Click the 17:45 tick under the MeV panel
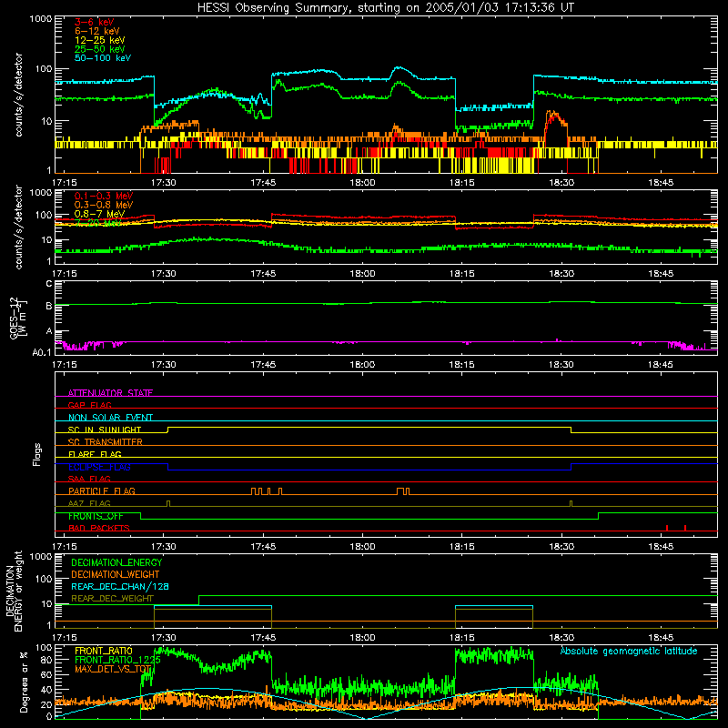Screen dimensions: 728x728 [x=263, y=274]
